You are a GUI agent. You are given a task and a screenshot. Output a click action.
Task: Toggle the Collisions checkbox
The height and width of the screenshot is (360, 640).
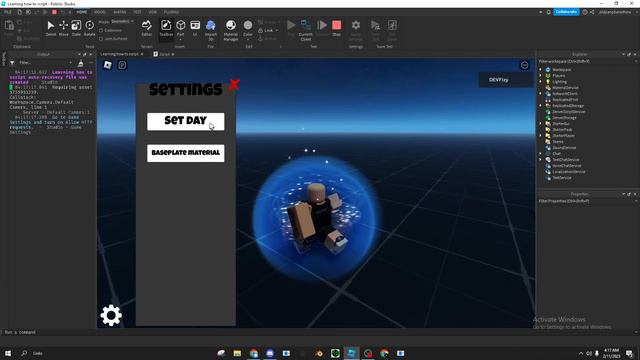(101, 31)
